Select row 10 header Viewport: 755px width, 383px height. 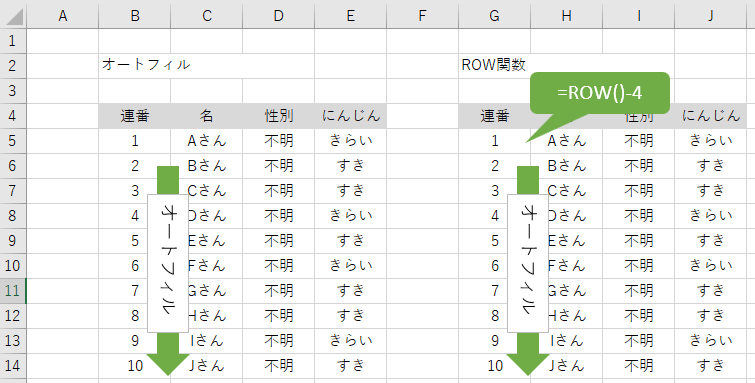13,266
